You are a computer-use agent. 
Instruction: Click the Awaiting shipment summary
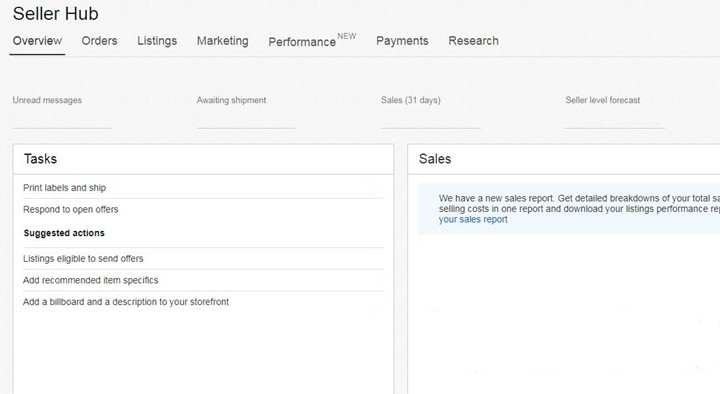pyautogui.click(x=231, y=100)
